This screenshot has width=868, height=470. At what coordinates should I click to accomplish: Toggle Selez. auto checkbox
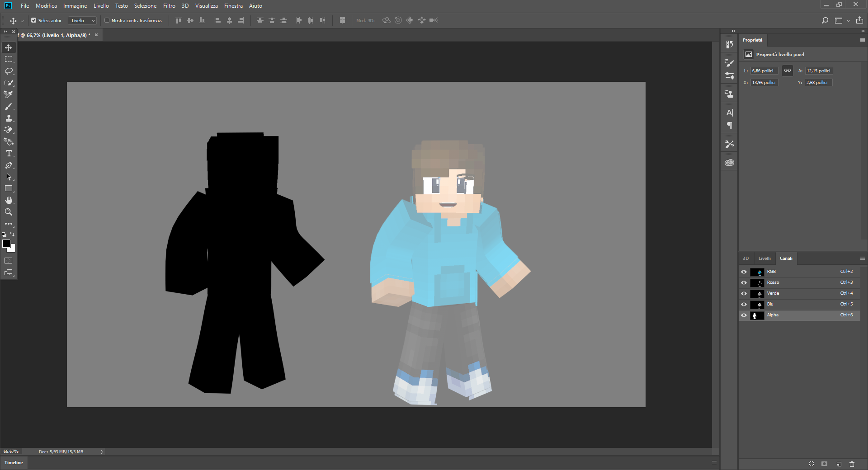click(x=33, y=20)
